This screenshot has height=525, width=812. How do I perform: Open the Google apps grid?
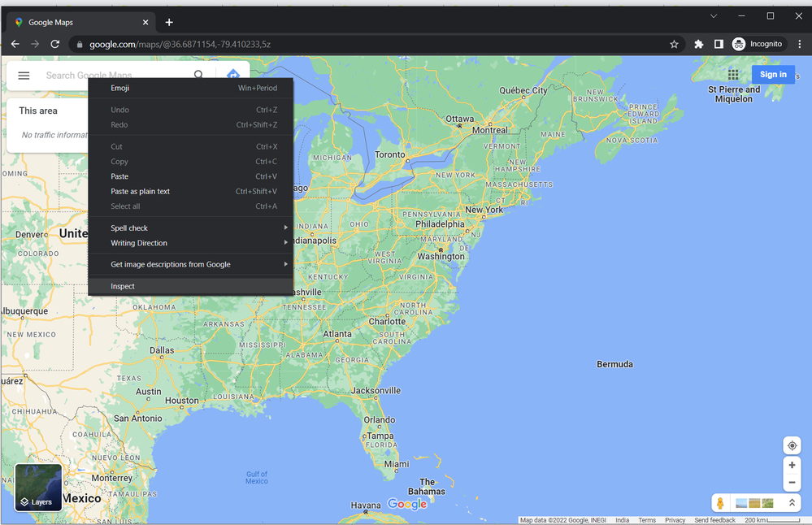(733, 75)
